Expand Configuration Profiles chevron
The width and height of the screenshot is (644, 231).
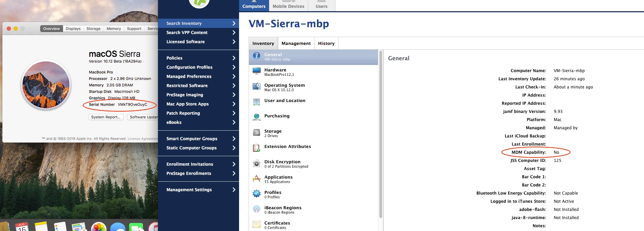234,67
